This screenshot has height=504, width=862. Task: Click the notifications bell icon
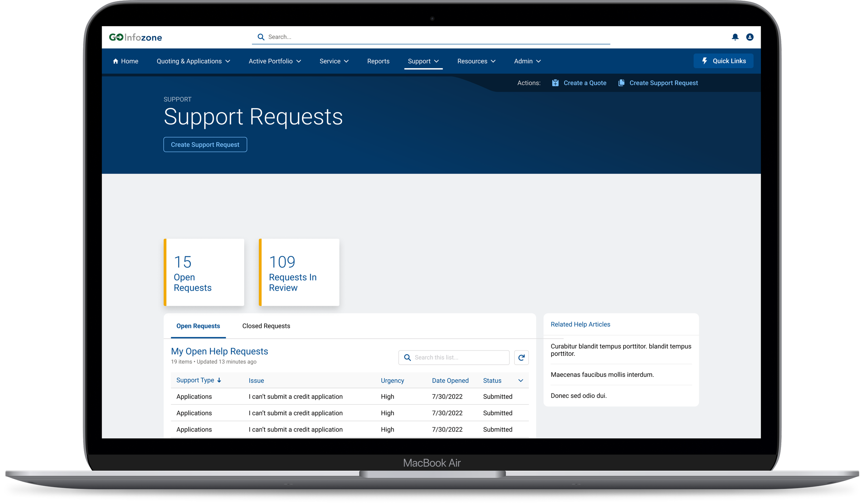(x=735, y=37)
